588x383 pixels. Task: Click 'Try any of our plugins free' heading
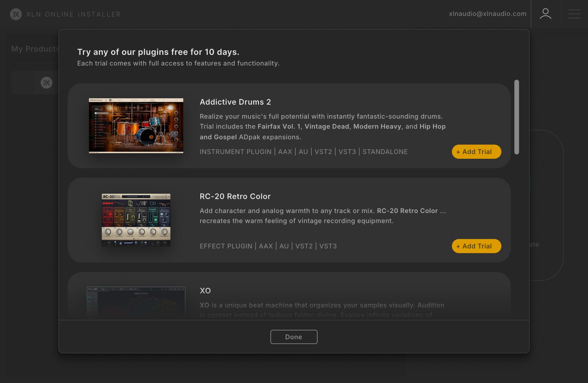pos(158,52)
